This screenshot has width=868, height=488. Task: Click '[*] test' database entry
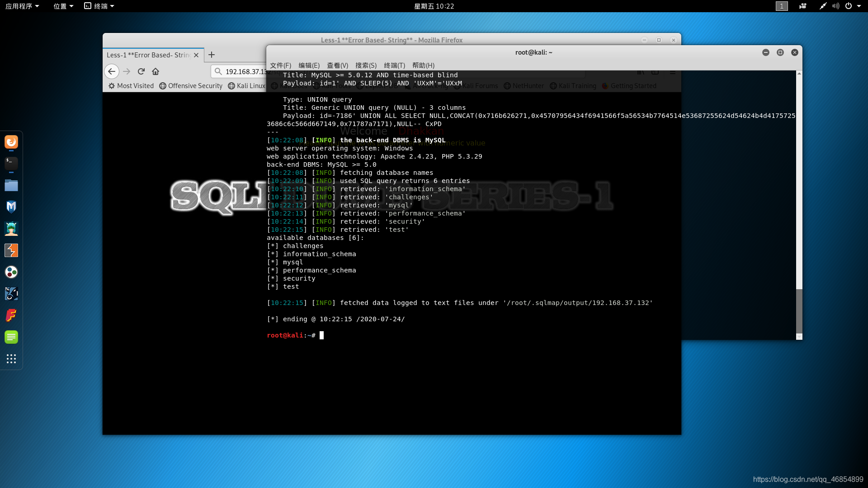pos(283,286)
